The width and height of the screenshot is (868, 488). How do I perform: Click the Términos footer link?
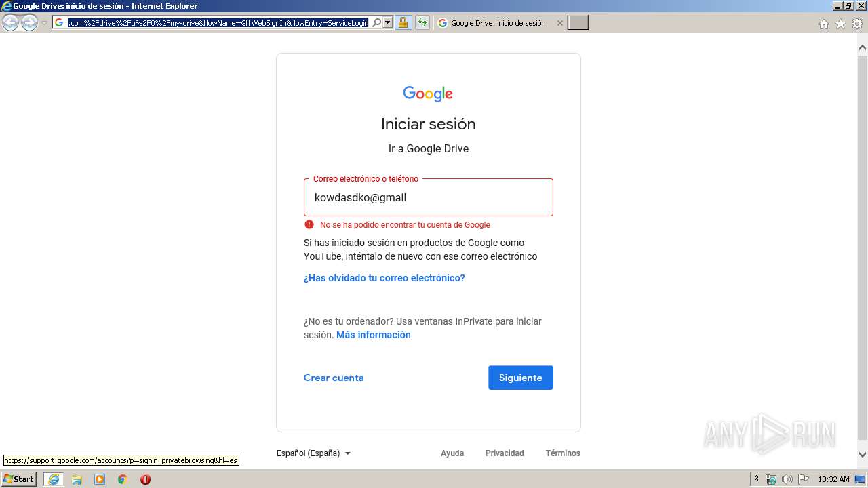pyautogui.click(x=563, y=453)
